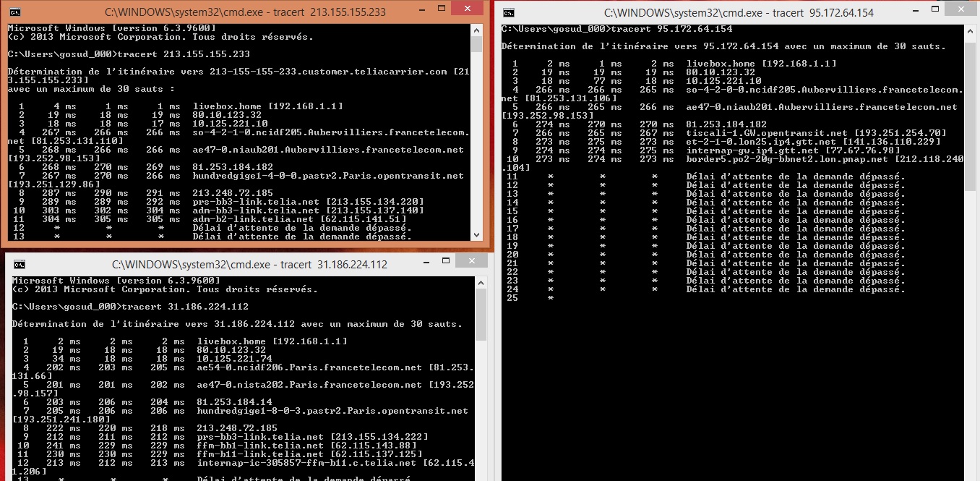Open system menu icon of tracert 95.172.64.154 window
Image resolution: width=980 pixels, height=481 pixels.
click(x=509, y=12)
